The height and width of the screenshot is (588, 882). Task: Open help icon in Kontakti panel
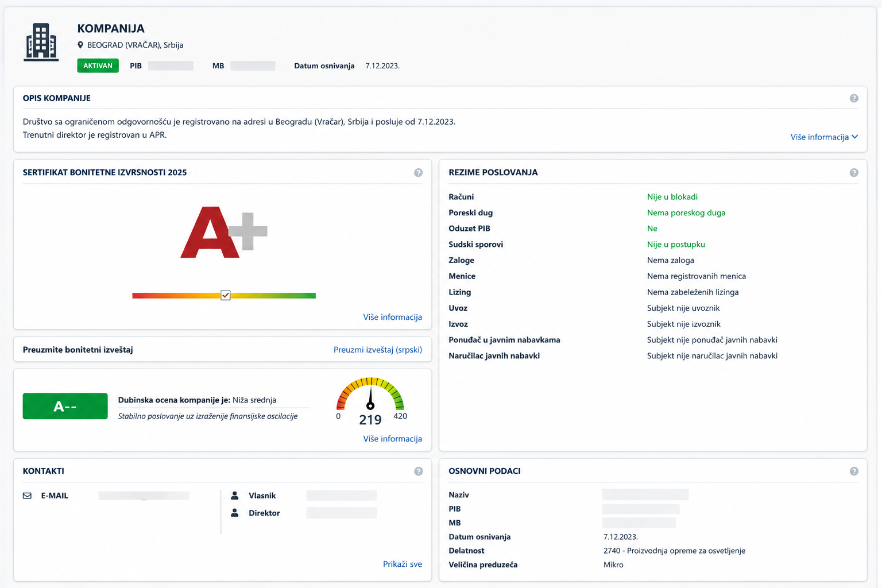[418, 471]
